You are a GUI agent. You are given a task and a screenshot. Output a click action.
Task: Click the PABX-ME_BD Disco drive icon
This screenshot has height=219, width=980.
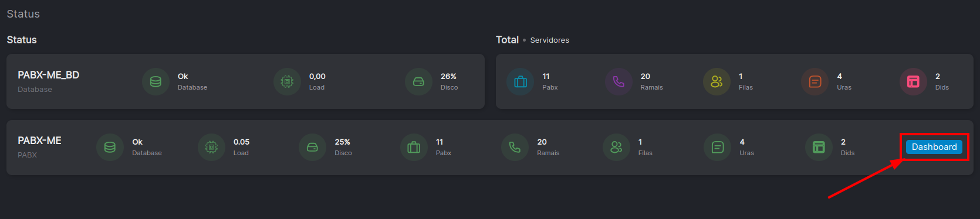(x=418, y=81)
